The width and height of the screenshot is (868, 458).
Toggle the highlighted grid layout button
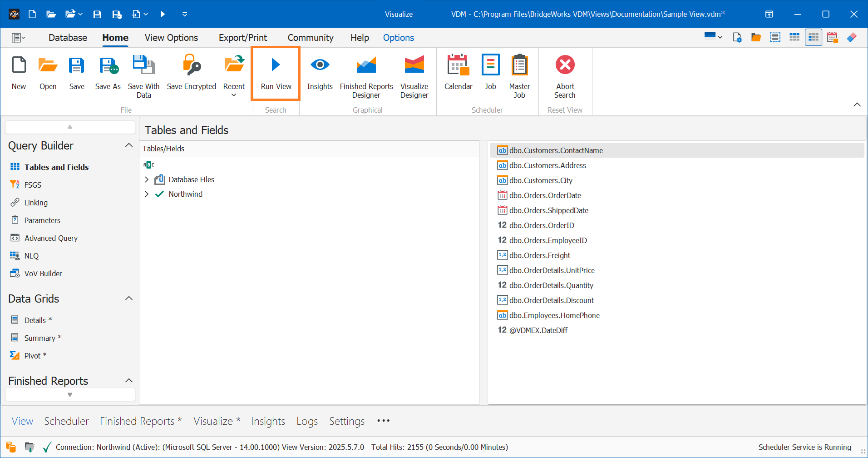(813, 37)
